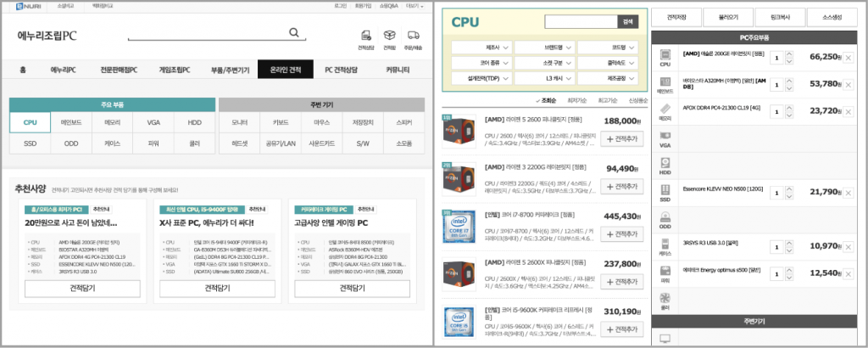Go to the 홈 navigation tab
This screenshot has height=348, width=868.
point(23,70)
